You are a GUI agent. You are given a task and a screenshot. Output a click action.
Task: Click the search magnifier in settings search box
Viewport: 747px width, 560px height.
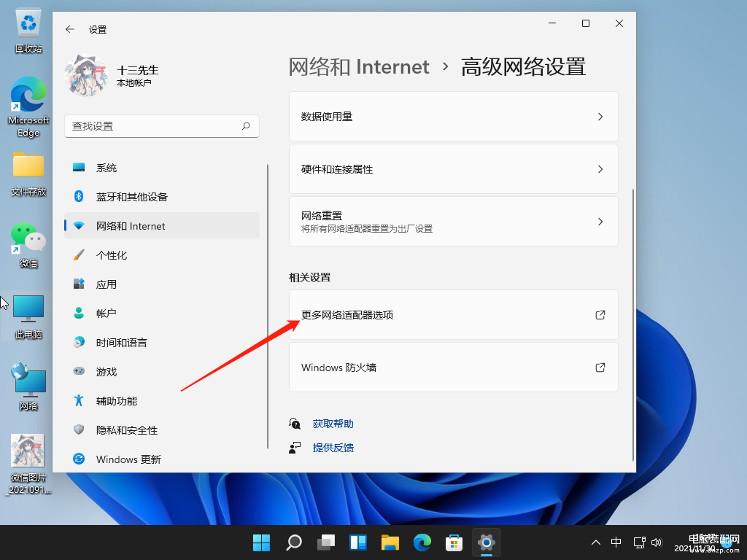246,126
